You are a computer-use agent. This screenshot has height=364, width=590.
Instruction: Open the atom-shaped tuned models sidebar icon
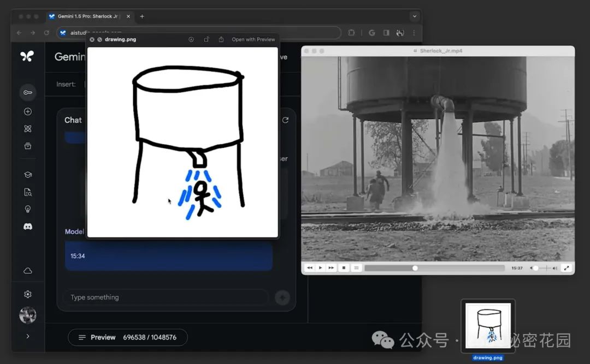pos(28,129)
